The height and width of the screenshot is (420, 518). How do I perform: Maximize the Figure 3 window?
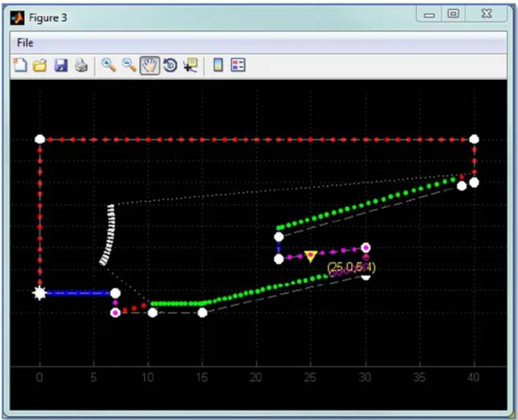453,14
